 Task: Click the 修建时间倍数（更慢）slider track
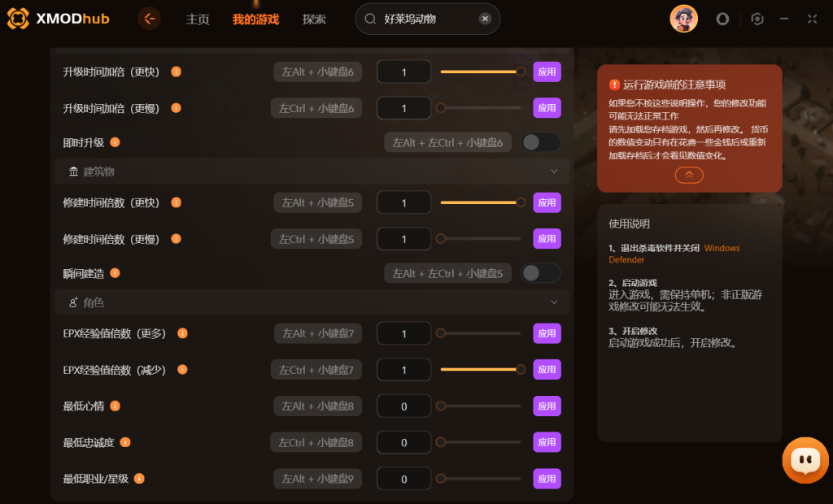[480, 239]
